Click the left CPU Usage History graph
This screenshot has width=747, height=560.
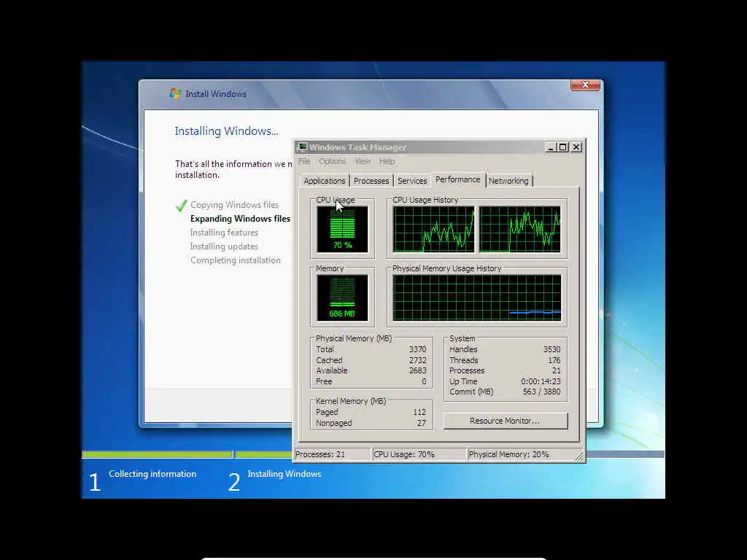click(433, 229)
